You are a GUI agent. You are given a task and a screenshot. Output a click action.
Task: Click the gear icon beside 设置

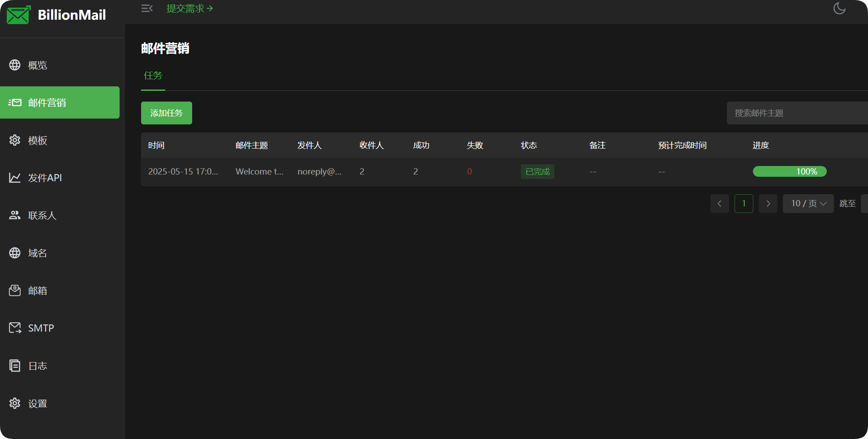(x=15, y=403)
